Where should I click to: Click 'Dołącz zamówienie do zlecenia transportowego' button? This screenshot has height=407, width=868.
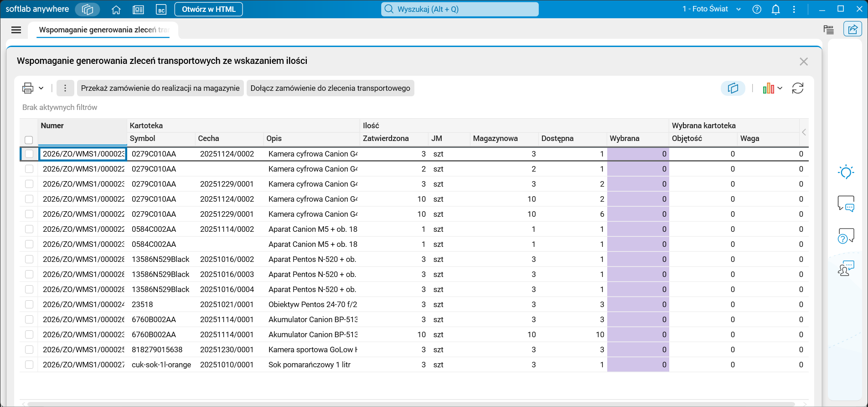point(330,88)
